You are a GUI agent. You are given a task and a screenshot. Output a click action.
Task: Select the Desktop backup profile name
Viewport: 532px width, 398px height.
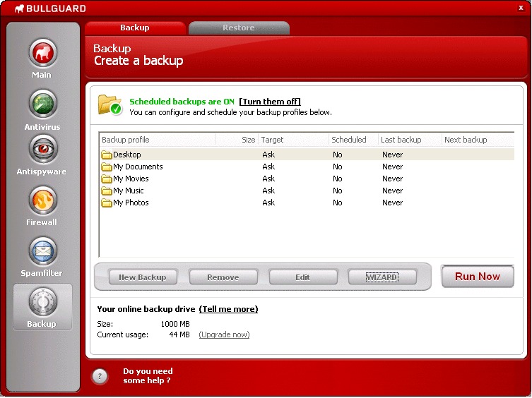pos(127,155)
